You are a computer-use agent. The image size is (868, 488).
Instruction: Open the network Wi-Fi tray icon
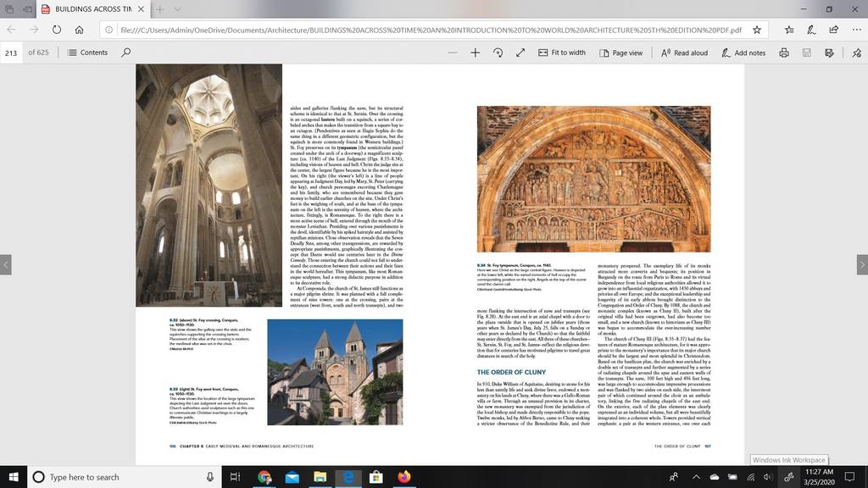pos(751,477)
